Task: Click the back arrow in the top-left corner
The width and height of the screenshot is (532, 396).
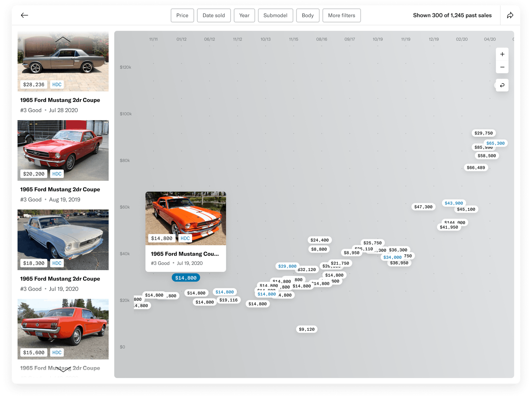Action: click(x=25, y=15)
